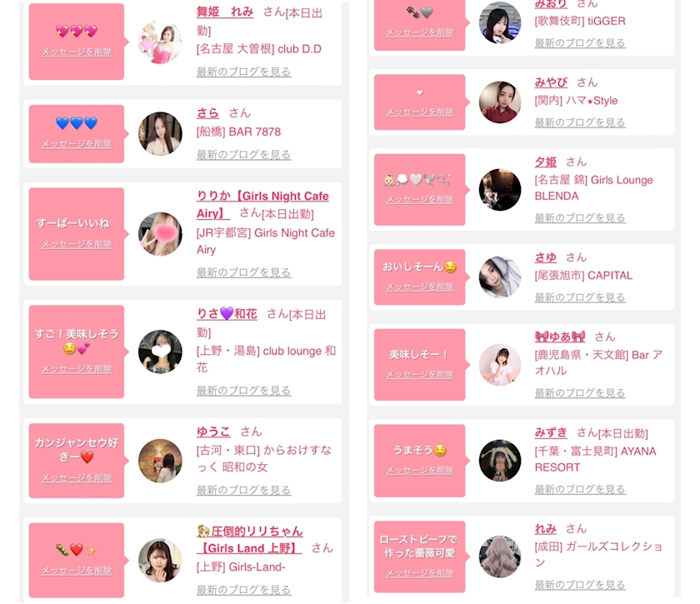Open the 圧倒的リリちゃん Girls Land 上野 link
Viewport: 700px width, 604px height.
[249, 540]
